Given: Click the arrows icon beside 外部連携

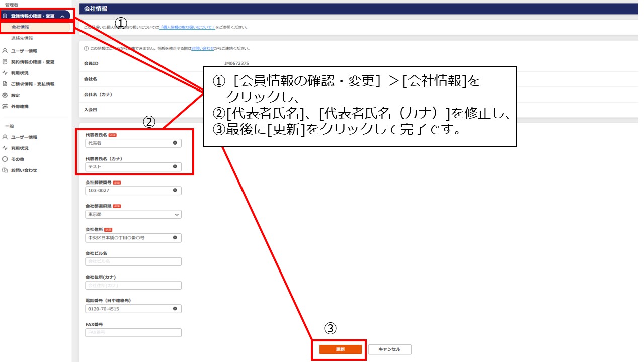Looking at the screenshot, I should (5, 106).
